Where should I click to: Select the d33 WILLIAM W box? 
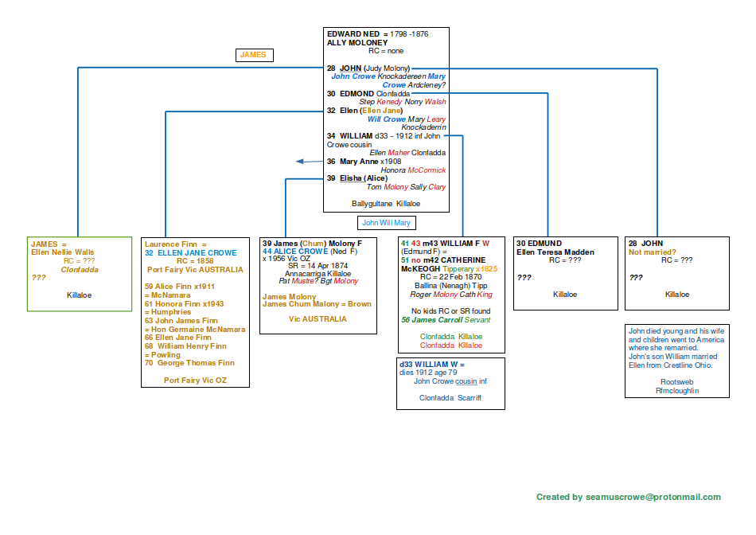coord(450,383)
